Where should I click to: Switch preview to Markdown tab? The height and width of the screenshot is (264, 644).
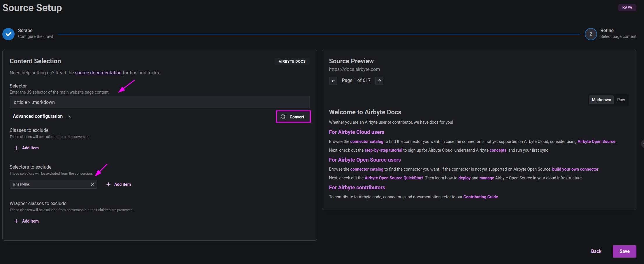601,100
